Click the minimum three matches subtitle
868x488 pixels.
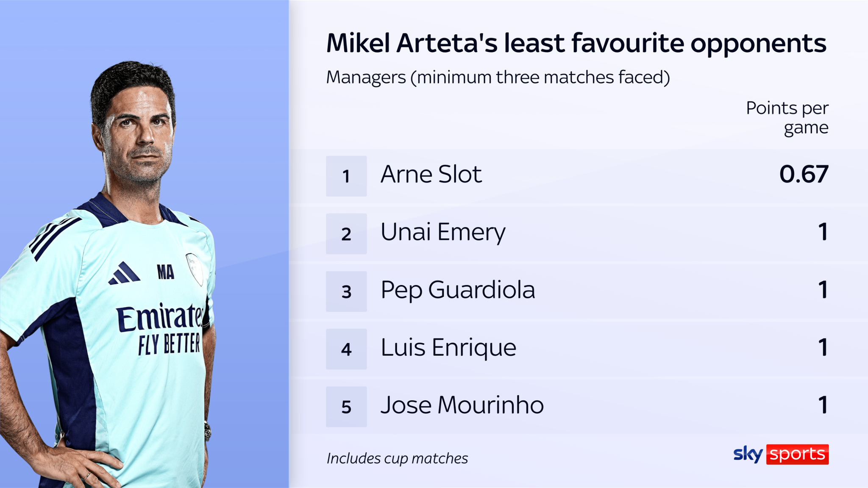coord(498,78)
